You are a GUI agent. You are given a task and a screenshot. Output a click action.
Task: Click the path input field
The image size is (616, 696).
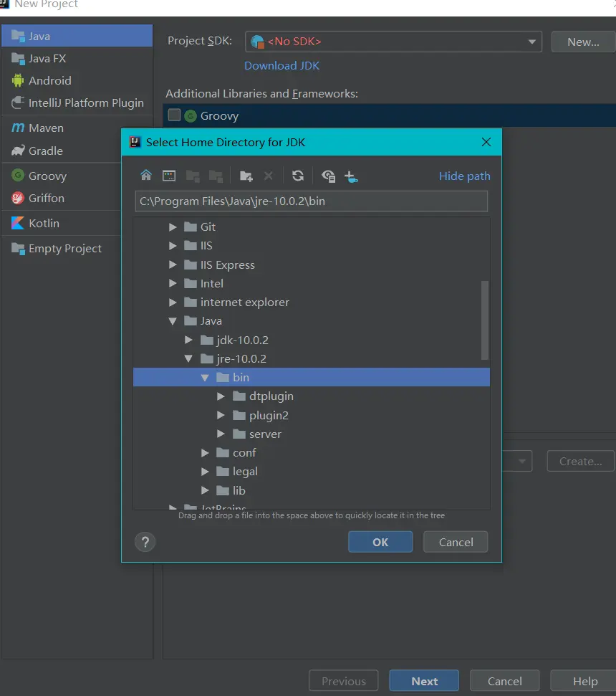[312, 201]
